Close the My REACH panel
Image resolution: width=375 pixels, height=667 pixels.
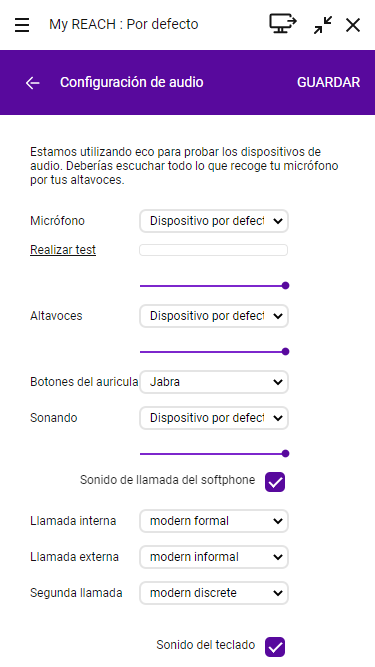pyautogui.click(x=353, y=25)
